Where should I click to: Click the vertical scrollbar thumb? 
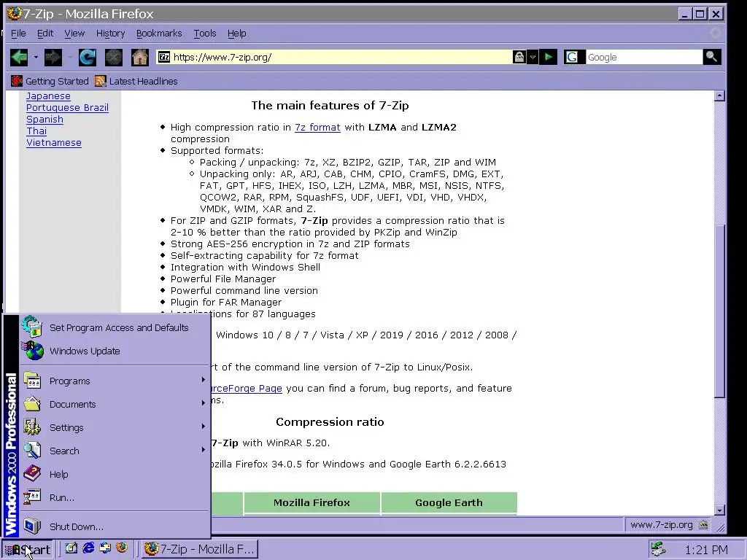pos(719,311)
